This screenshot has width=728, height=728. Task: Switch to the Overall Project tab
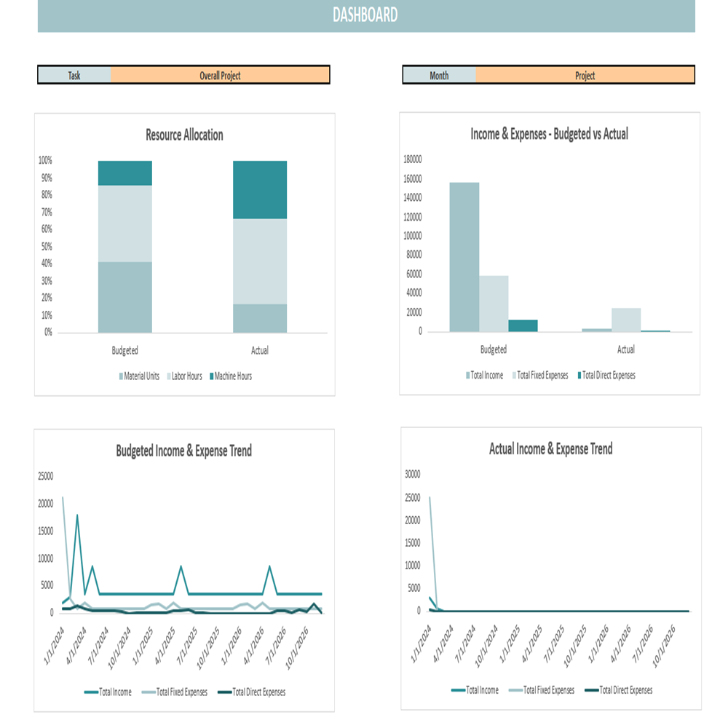(220, 75)
